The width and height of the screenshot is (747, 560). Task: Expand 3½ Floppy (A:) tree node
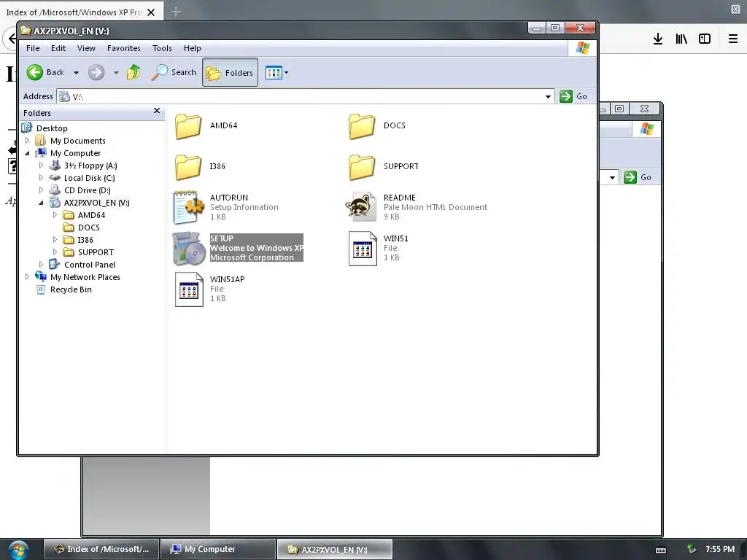click(41, 166)
